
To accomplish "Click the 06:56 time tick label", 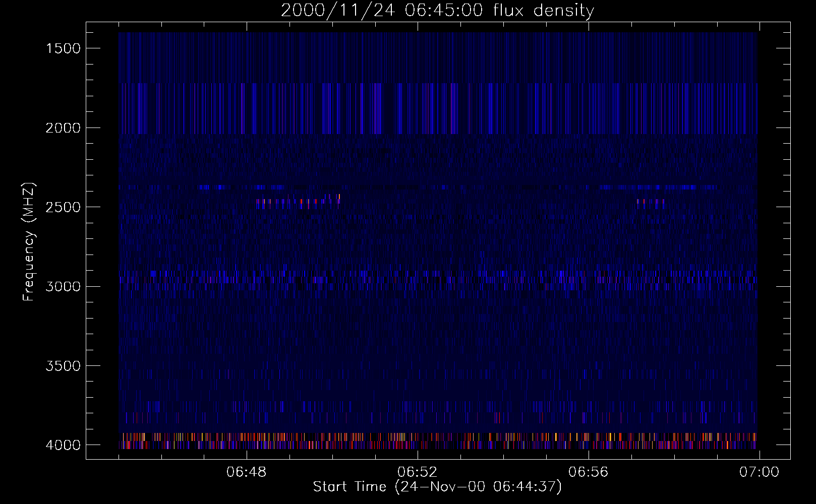I will click(589, 472).
